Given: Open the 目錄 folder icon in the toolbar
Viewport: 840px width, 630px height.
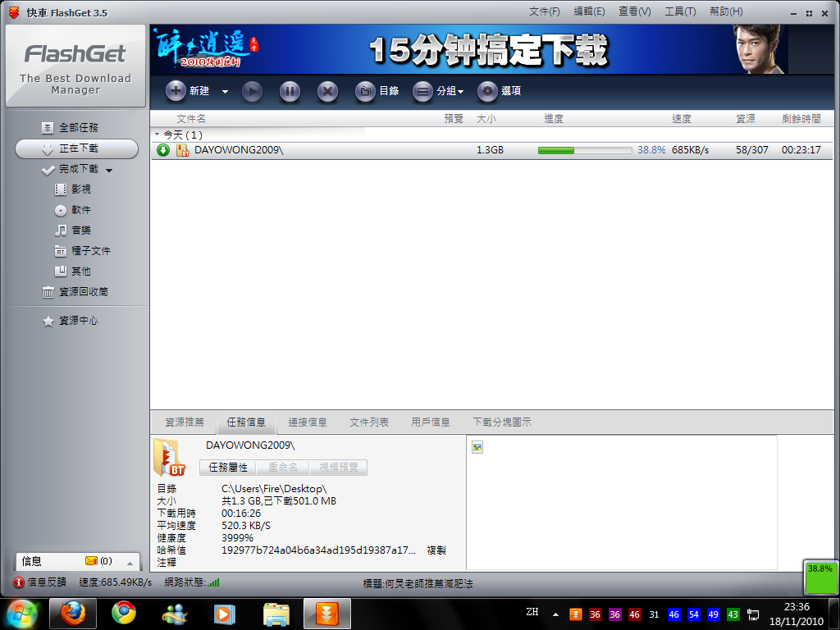Looking at the screenshot, I should click(x=365, y=92).
